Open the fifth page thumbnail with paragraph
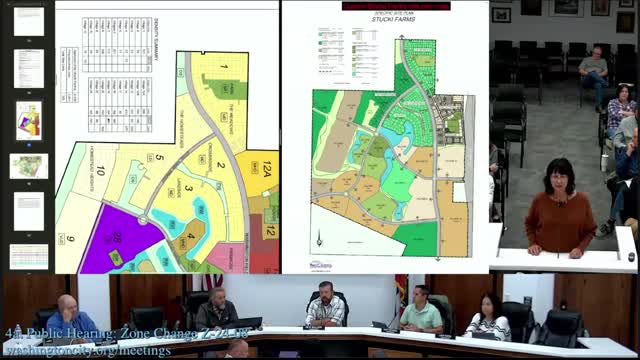This screenshot has height=360, width=640. click(x=29, y=211)
